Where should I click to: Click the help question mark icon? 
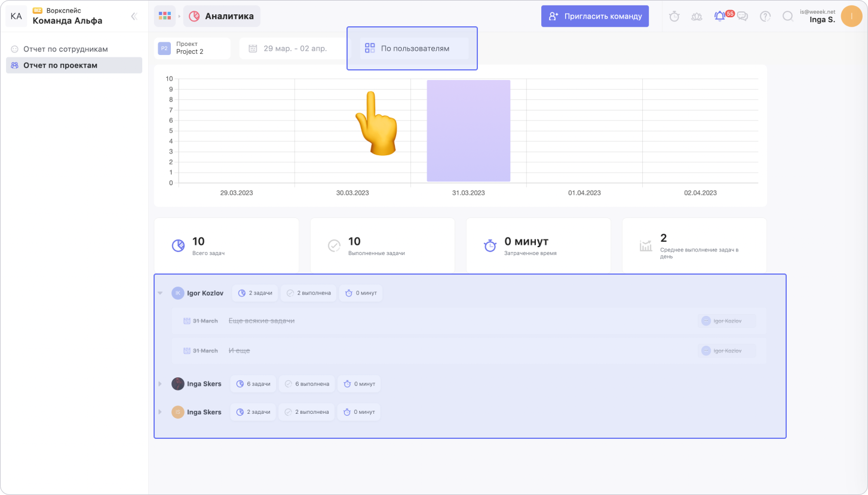click(765, 17)
